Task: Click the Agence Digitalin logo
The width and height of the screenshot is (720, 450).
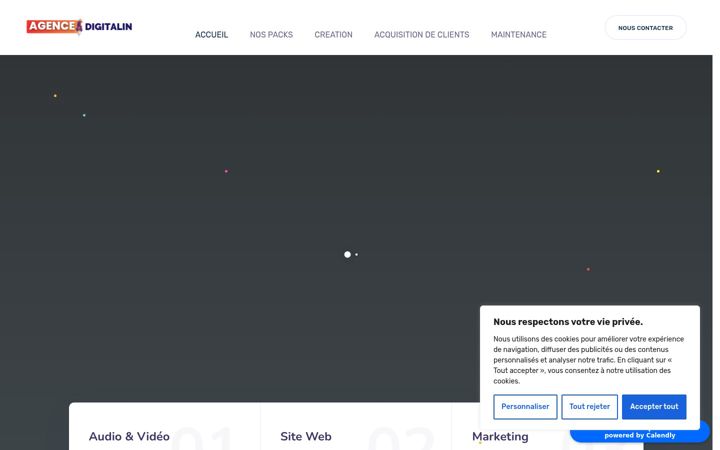Action: pyautogui.click(x=79, y=27)
